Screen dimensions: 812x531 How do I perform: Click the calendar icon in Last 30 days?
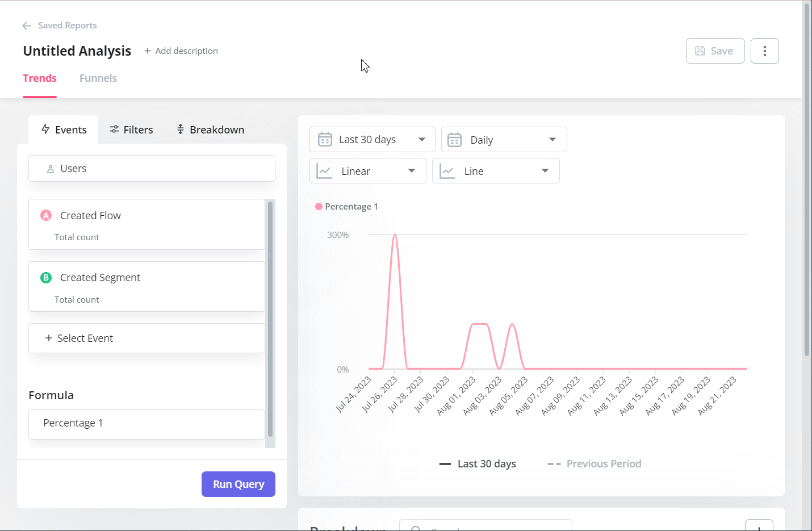tap(325, 140)
